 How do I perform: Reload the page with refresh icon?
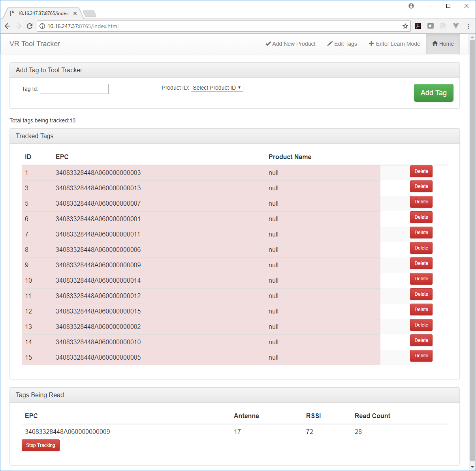coord(29,26)
